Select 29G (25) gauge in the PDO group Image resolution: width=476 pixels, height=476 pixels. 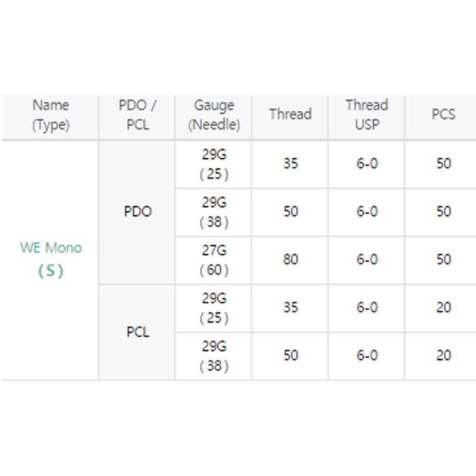(x=214, y=164)
